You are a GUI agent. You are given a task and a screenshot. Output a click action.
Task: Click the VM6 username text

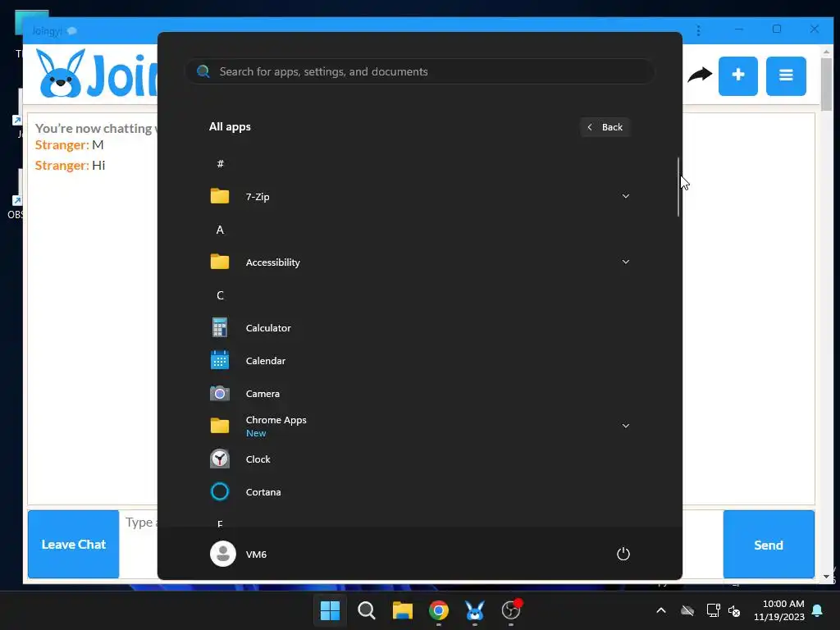pyautogui.click(x=256, y=555)
